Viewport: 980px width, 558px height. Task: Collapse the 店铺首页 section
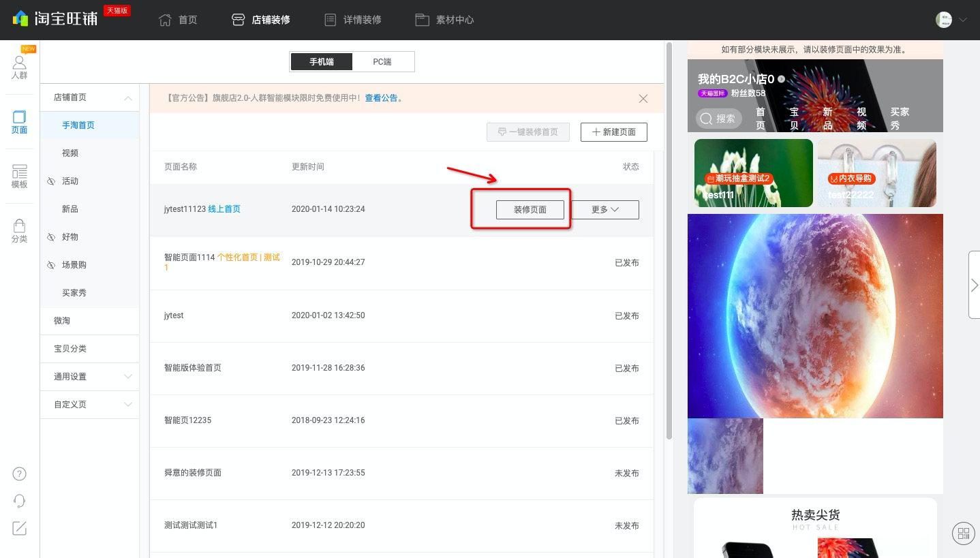pos(128,98)
